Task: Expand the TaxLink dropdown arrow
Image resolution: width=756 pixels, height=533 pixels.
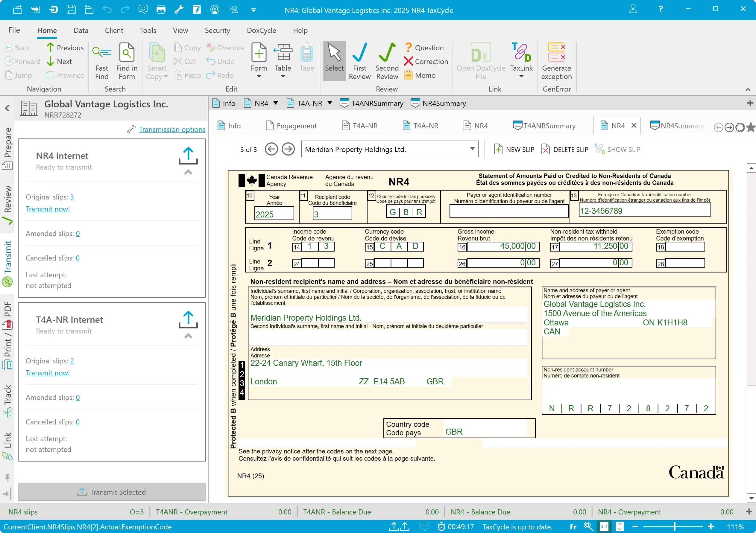Action: pos(521,77)
